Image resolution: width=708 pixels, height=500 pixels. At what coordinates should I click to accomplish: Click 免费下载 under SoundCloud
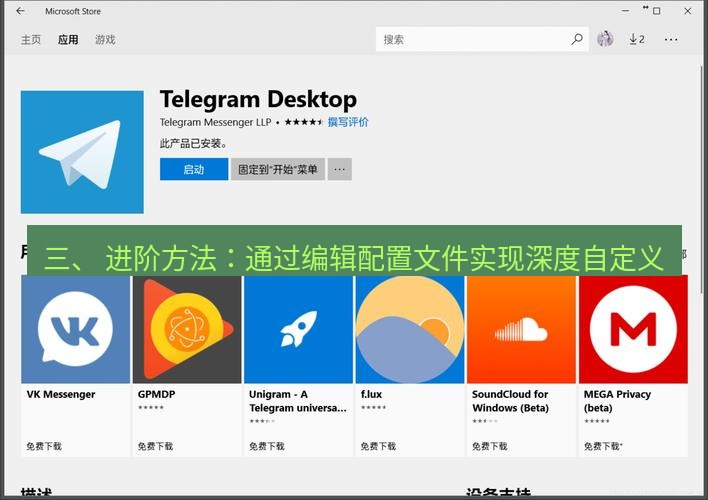pos(490,446)
